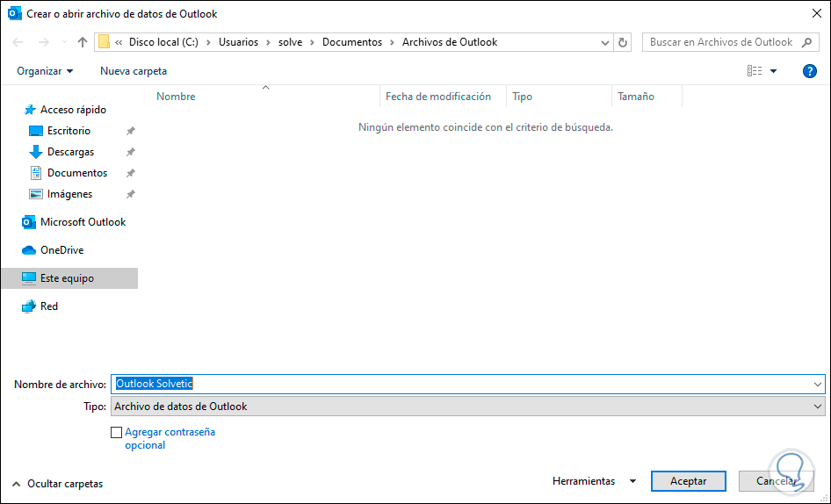The image size is (831, 504).
Task: Open Documentos in the sidebar
Action: coord(76,173)
